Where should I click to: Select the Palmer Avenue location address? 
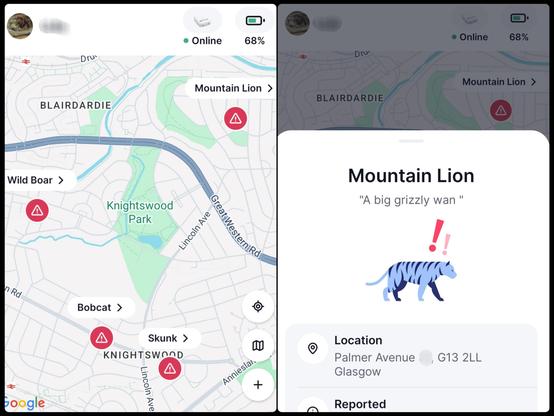408,364
